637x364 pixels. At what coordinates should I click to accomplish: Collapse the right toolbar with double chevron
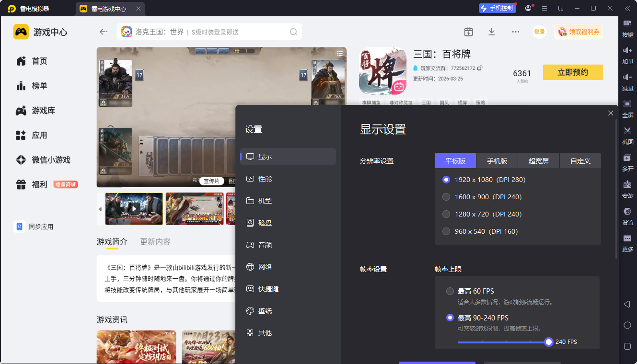[x=627, y=8]
